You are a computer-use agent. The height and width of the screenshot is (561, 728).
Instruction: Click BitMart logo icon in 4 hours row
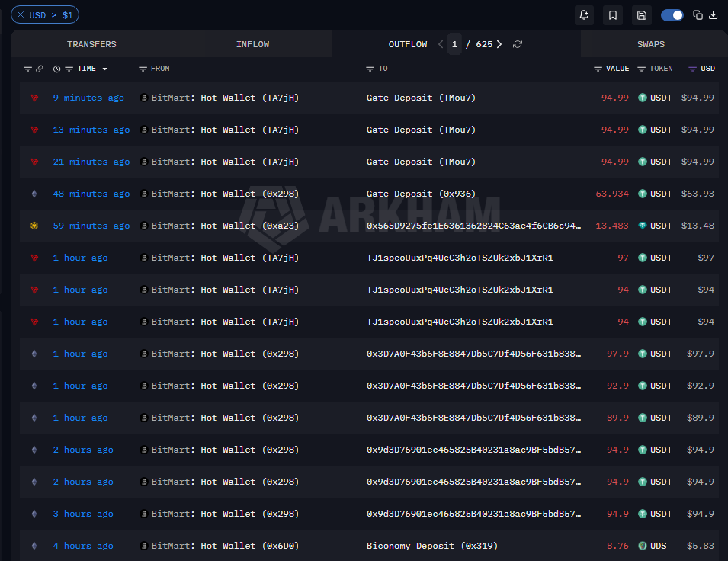(x=144, y=546)
